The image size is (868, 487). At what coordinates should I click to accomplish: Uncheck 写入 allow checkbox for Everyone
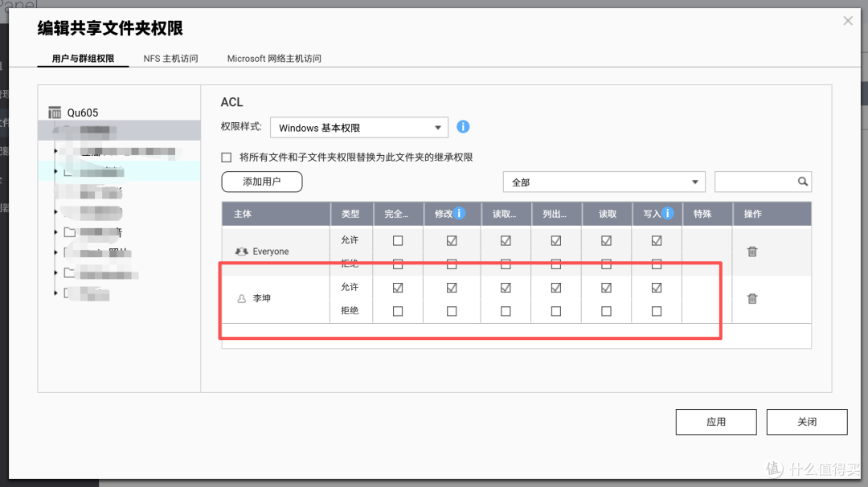click(x=657, y=241)
